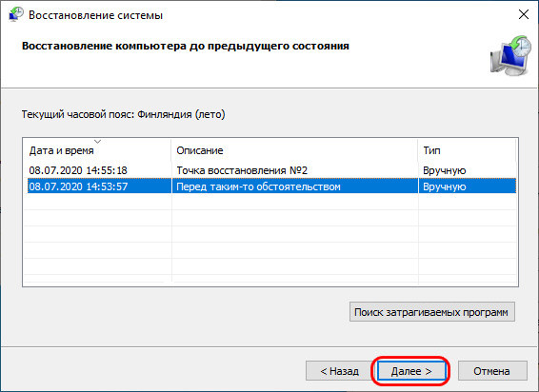
Task: Close the System Restore window
Action: click(x=524, y=14)
